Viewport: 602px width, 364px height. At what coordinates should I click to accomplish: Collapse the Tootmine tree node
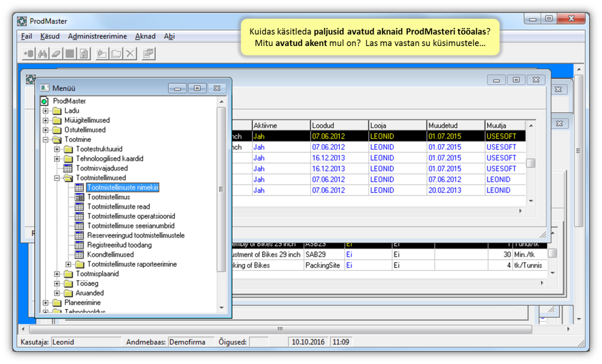click(x=46, y=139)
